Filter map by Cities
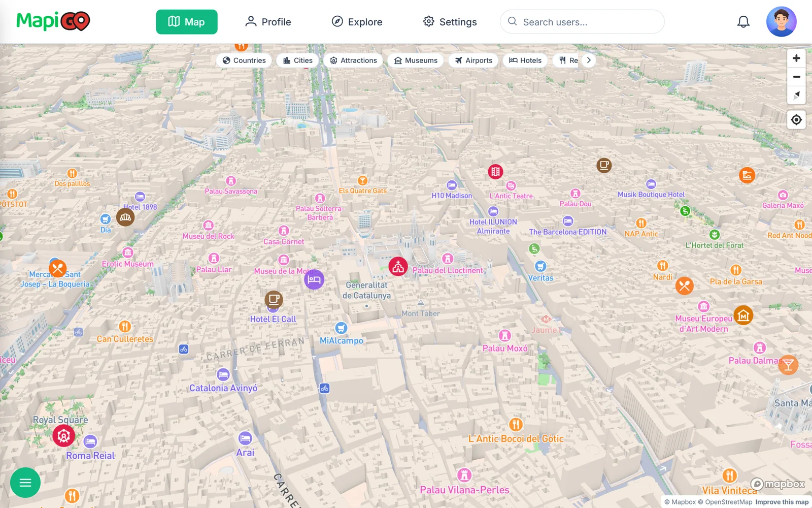Image resolution: width=812 pixels, height=508 pixels. pyautogui.click(x=297, y=60)
